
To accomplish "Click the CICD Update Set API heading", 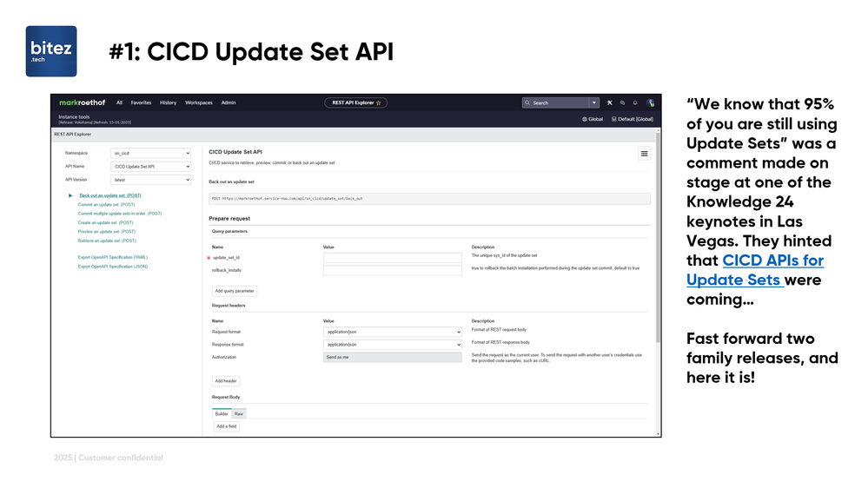I will pyautogui.click(x=235, y=152).
